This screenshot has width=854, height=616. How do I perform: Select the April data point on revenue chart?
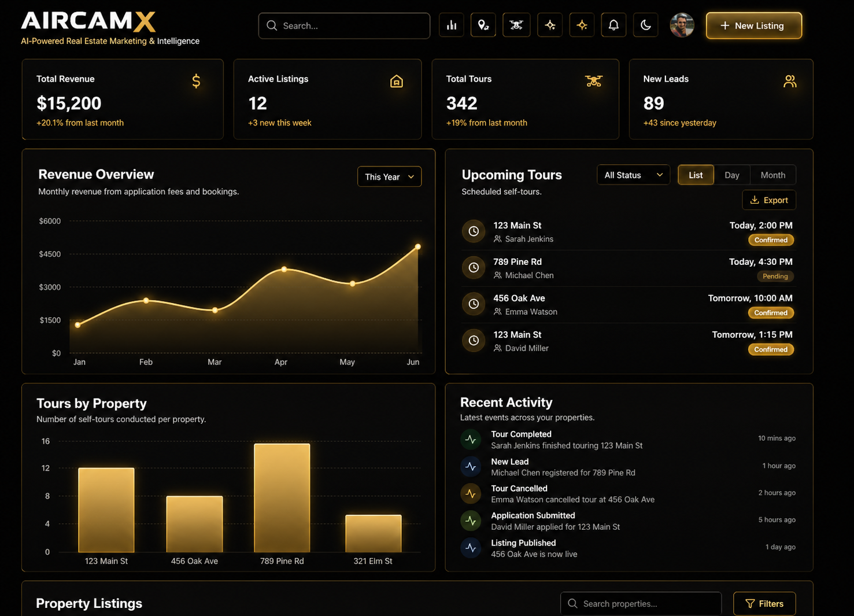click(x=284, y=270)
